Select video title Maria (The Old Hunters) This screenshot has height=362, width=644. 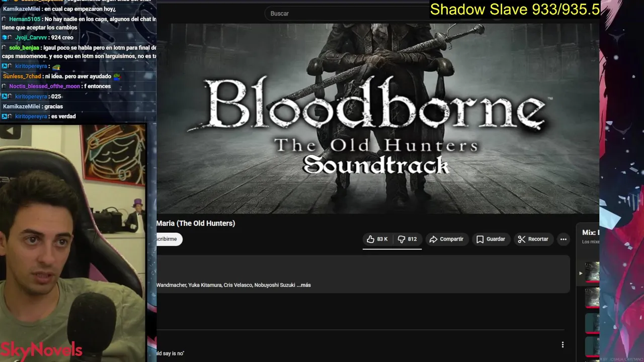(x=196, y=223)
